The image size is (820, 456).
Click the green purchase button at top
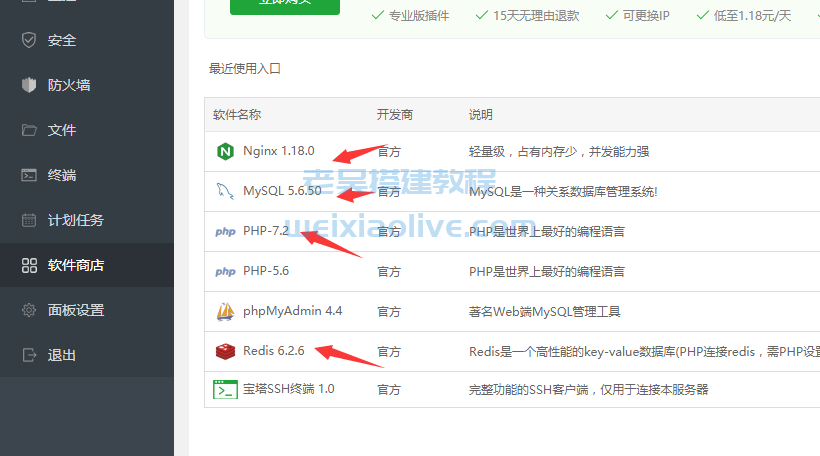point(285,5)
